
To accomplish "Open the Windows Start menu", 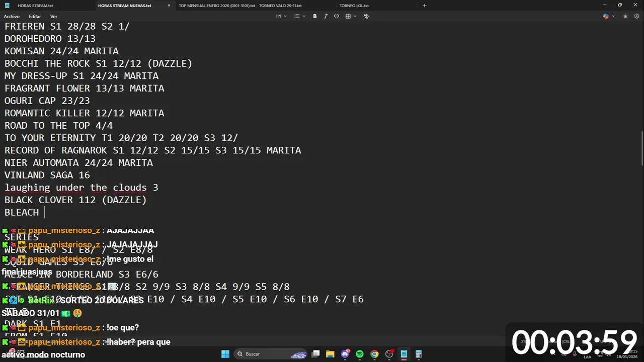I will point(225,354).
